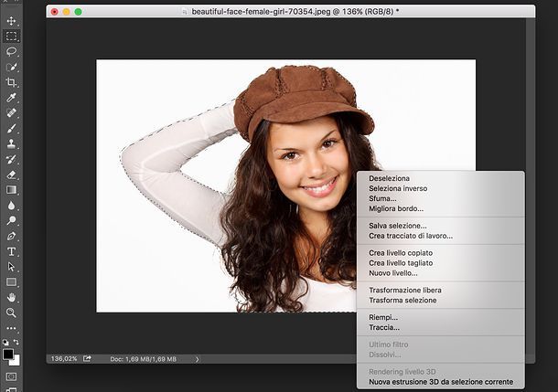Reset to default foreground and background colors
Screen dimensions: 558x392
5,342
